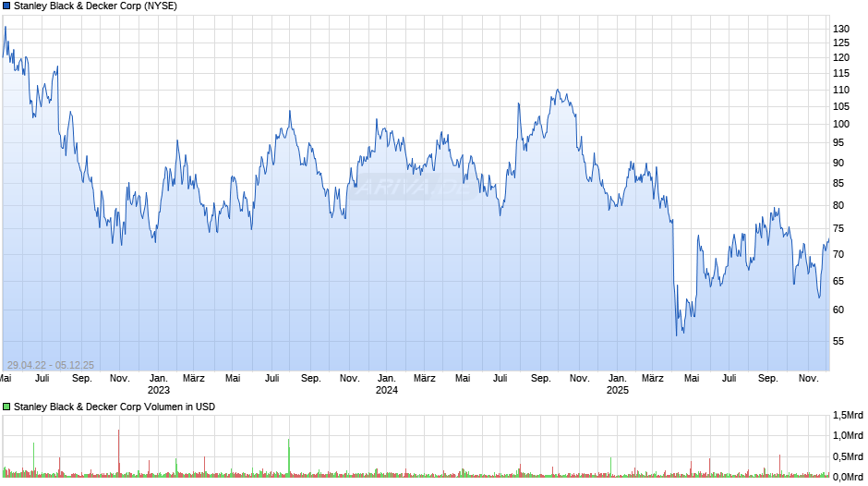Viewport: 868px width, 486px height.
Task: Click 'Jan.' above the 2023 label
Action: point(158,379)
